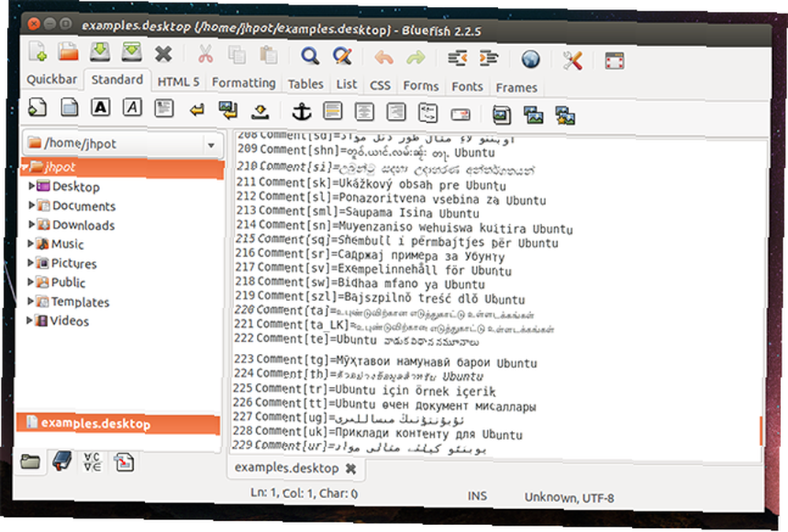Click the INS insert mode indicator

point(477,496)
